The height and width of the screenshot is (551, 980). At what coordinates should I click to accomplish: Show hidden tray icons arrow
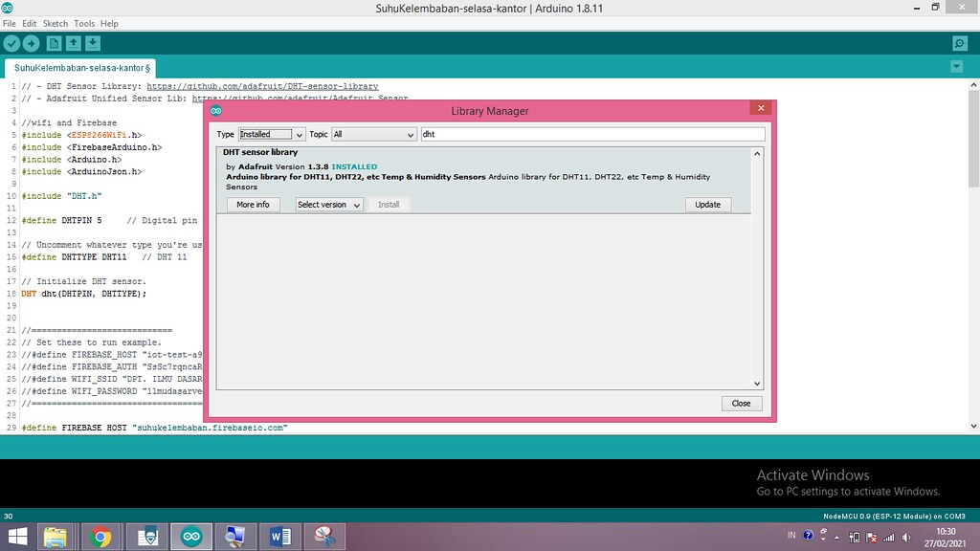[x=836, y=538]
